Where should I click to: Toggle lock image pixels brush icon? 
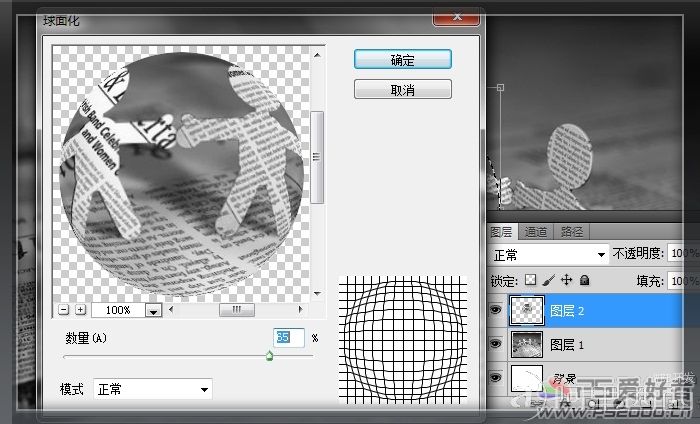(549, 280)
